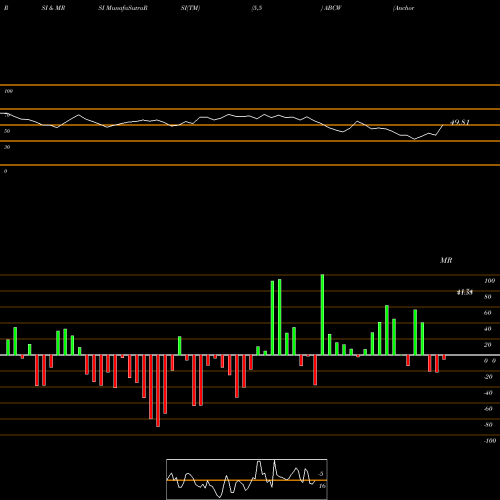Image resolution: width=500 pixels, height=500 pixels.
Task: Click the 20 label on MR axis
Action: click(488, 345)
